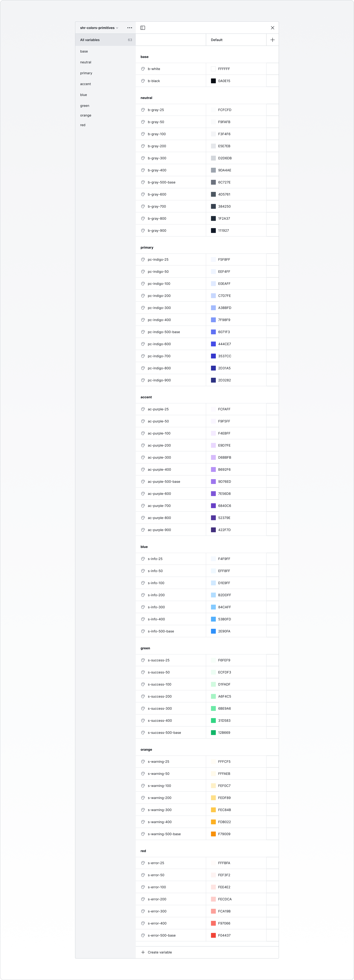Go to the neutral group in sidebar
354x980 pixels.
[x=86, y=62]
